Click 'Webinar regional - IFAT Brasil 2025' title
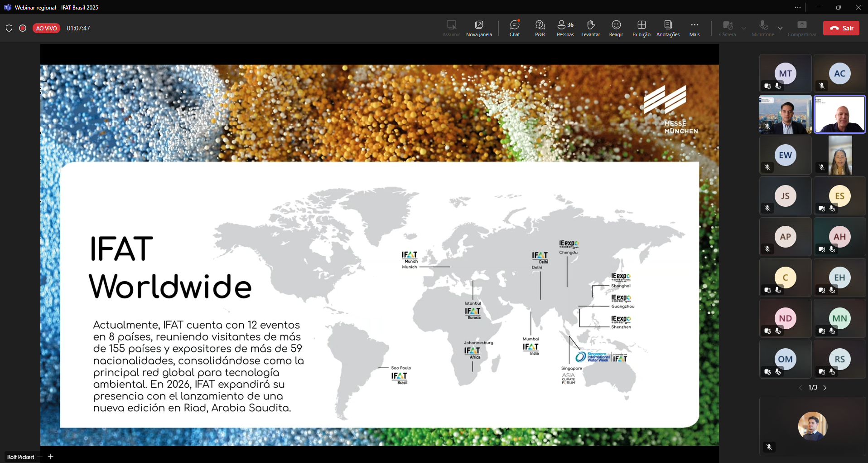 coord(57,7)
